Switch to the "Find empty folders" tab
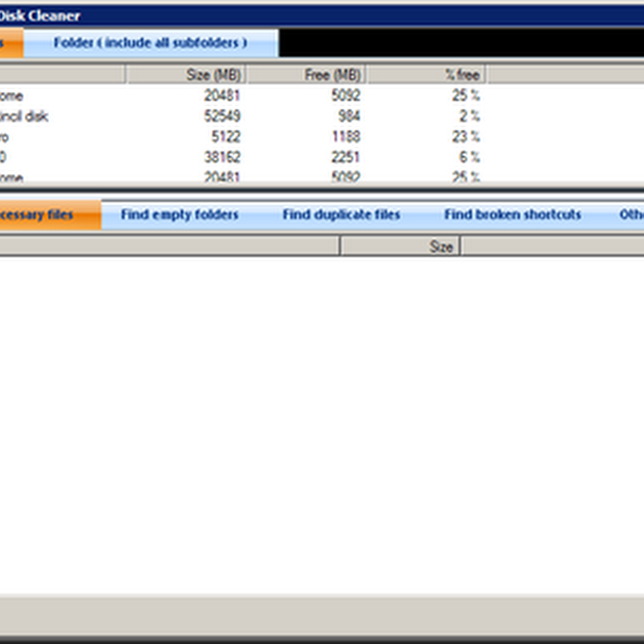Screen dimensions: 644x644 pos(180,215)
